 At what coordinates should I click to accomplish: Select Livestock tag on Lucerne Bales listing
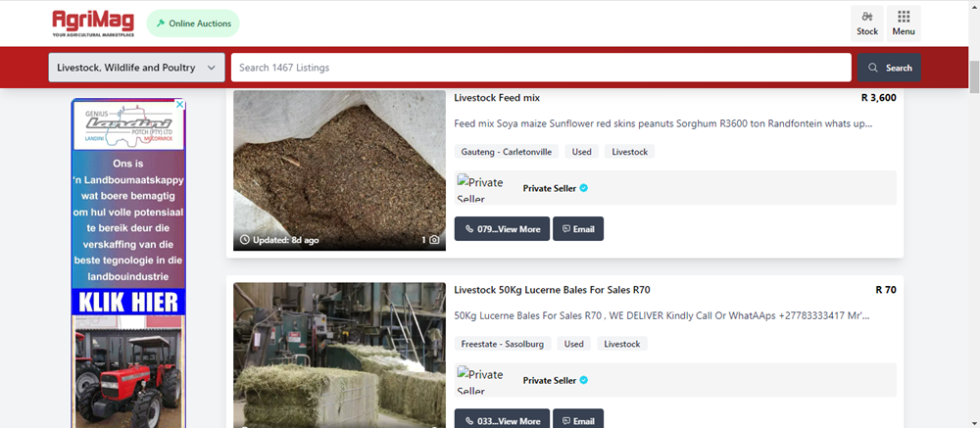point(622,344)
